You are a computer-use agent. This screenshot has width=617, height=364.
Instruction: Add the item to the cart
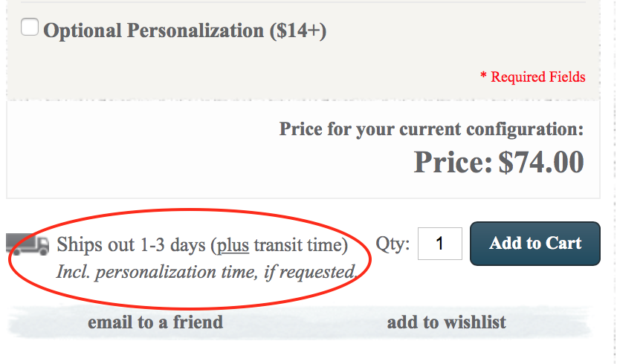coord(534,244)
